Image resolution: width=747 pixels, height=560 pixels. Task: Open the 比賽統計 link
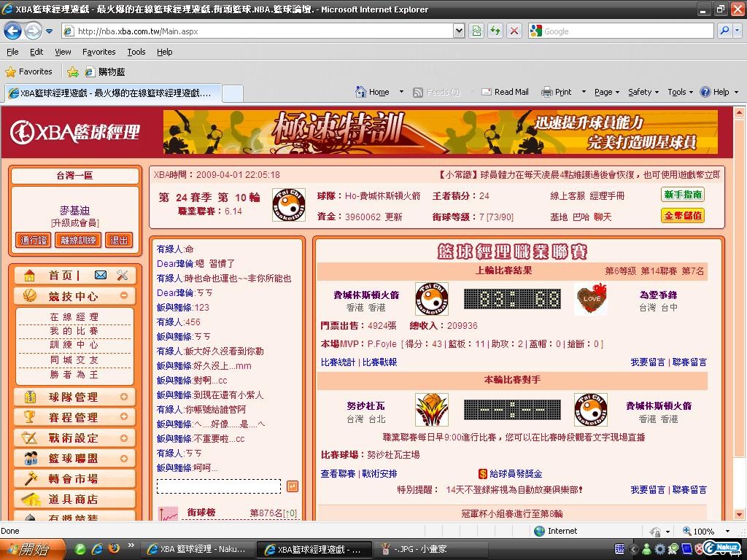[338, 362]
